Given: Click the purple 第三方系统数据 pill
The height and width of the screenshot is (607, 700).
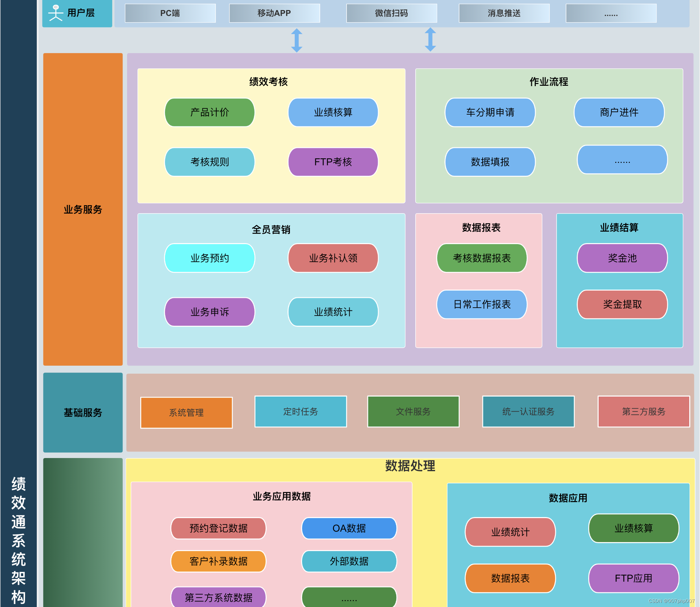Looking at the screenshot, I should tap(218, 597).
